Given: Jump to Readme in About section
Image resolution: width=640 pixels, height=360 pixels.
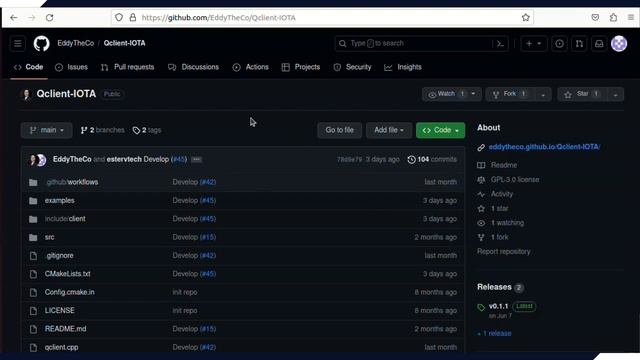Looking at the screenshot, I should [x=504, y=165].
